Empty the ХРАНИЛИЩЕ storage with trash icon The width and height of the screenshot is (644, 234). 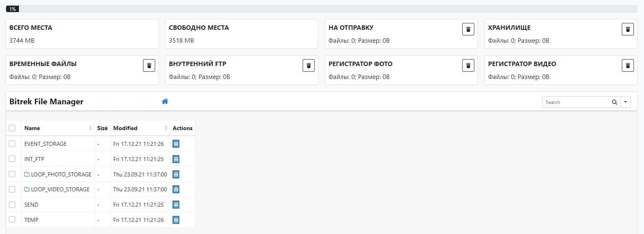pos(627,29)
